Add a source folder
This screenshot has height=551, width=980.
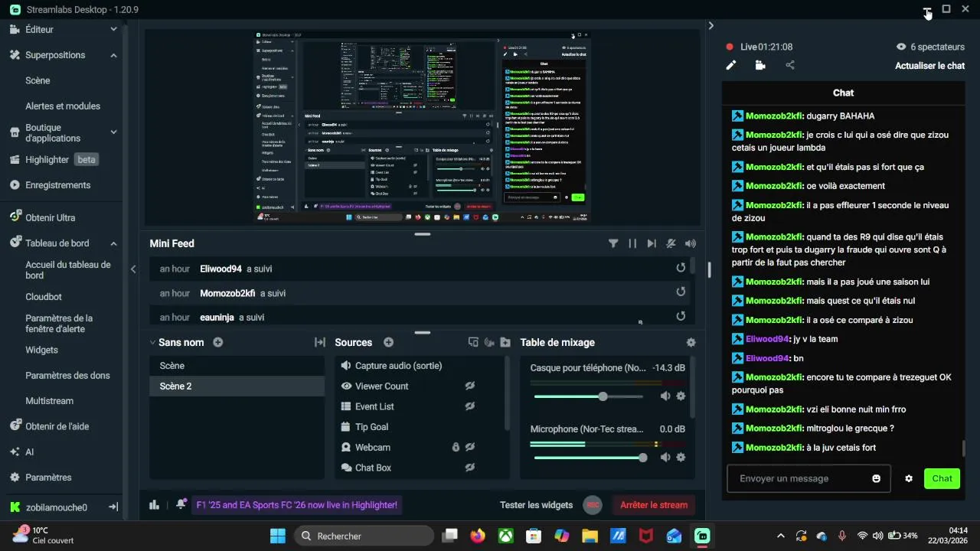[x=505, y=342]
